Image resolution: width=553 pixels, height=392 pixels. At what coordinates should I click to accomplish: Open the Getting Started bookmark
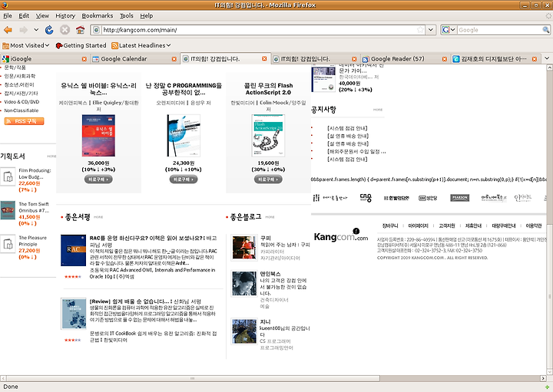[81, 45]
